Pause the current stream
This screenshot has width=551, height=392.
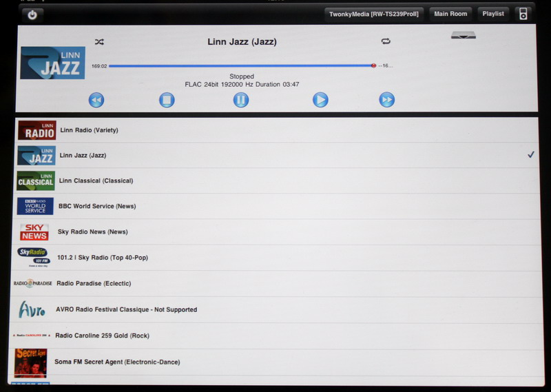(240, 101)
